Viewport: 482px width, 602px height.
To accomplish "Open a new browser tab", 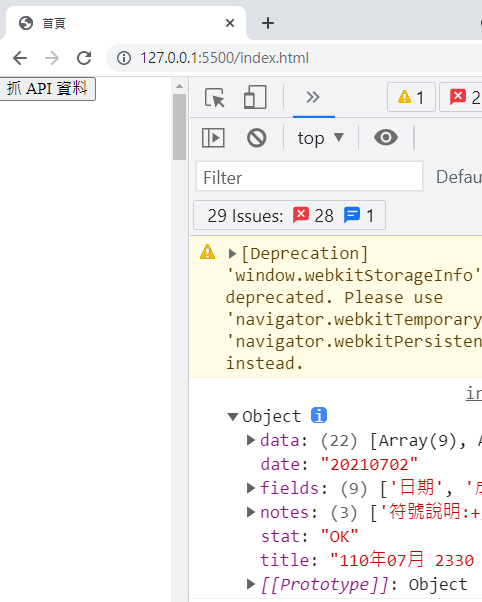I will tap(268, 23).
